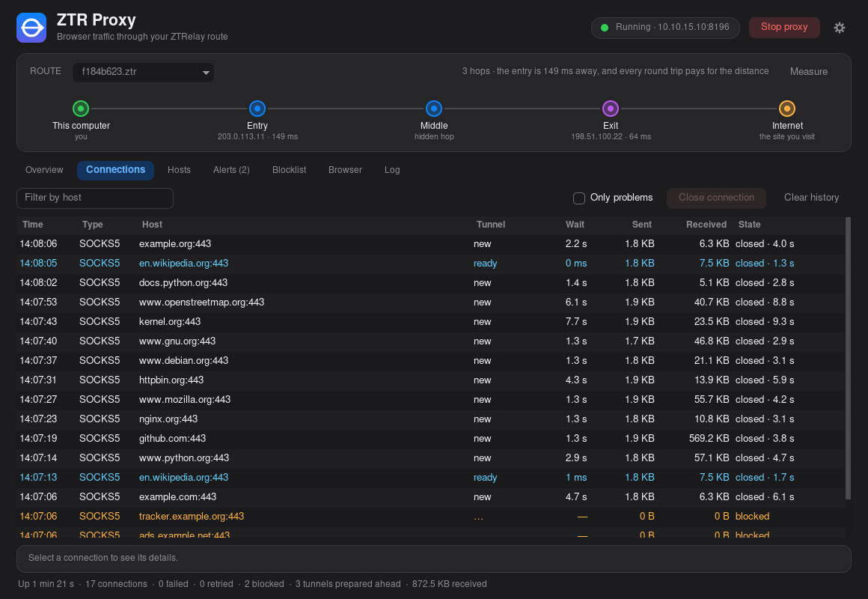Viewport: 868px width, 599px height.
Task: Open the Log tab
Action: [392, 170]
